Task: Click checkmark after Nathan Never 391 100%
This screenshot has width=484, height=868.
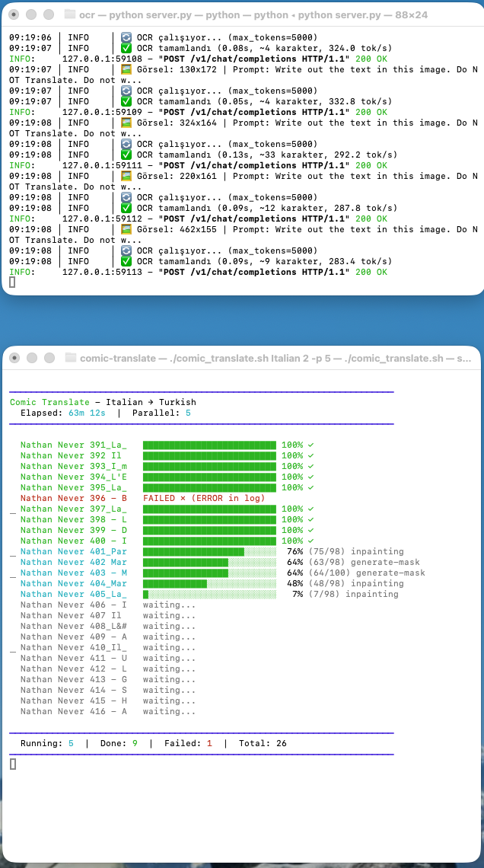Action: tap(310, 445)
